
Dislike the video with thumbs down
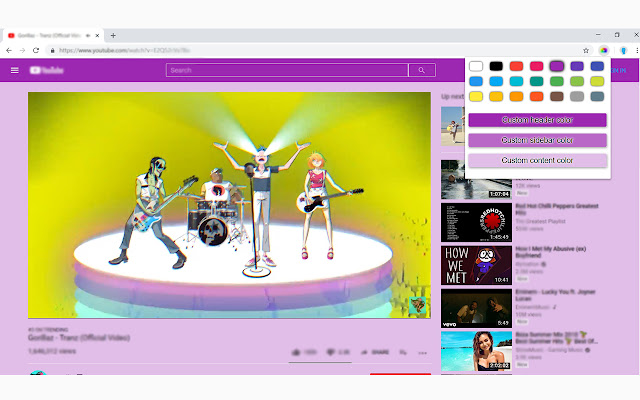(332, 352)
